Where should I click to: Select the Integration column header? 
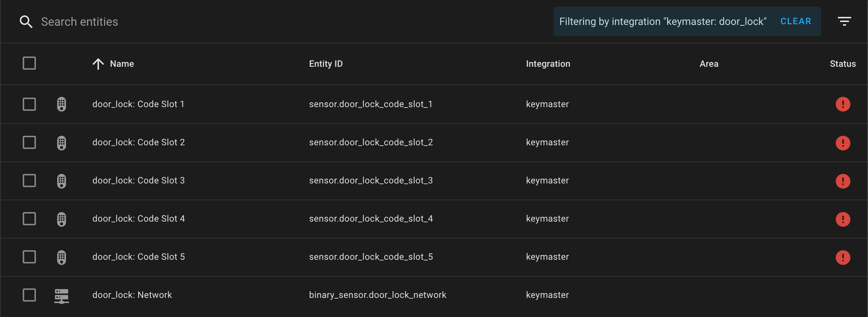click(548, 63)
